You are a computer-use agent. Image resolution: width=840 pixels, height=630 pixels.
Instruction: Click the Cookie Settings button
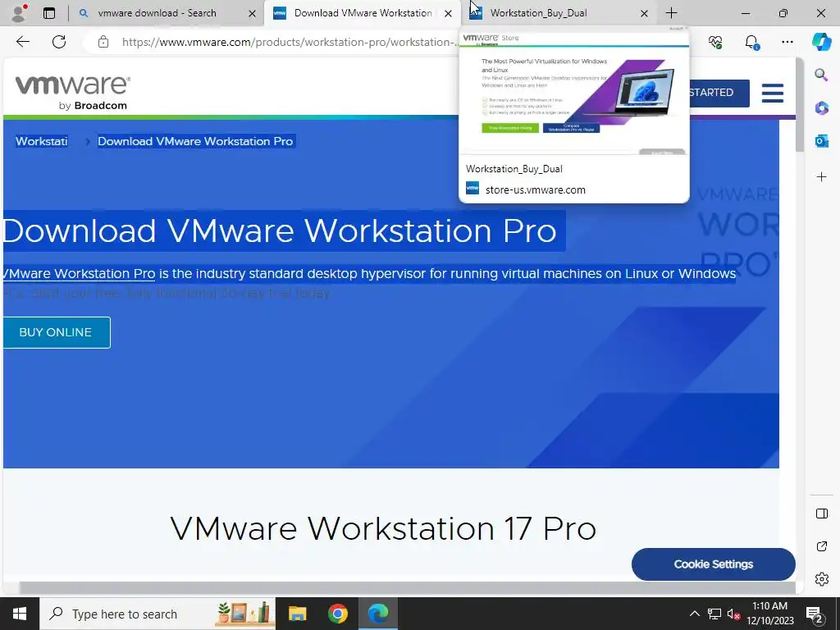713,564
